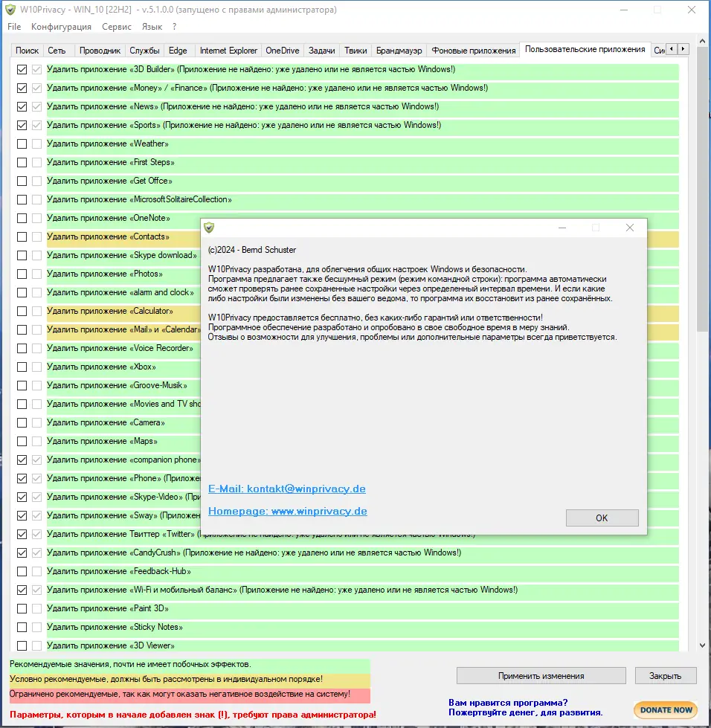711x728 pixels.
Task: Click the DONATE NOW button
Action: [666, 710]
